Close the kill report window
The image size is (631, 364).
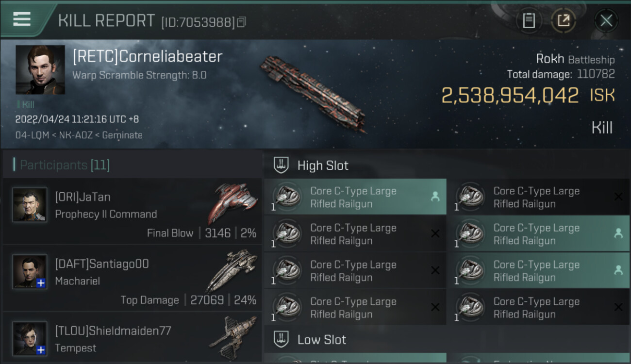(606, 20)
